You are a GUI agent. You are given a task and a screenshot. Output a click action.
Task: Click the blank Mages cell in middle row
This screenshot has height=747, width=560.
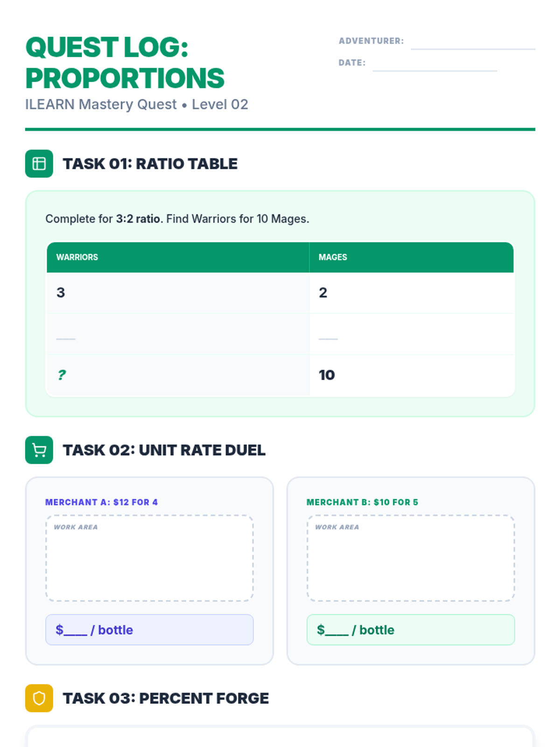coord(411,334)
